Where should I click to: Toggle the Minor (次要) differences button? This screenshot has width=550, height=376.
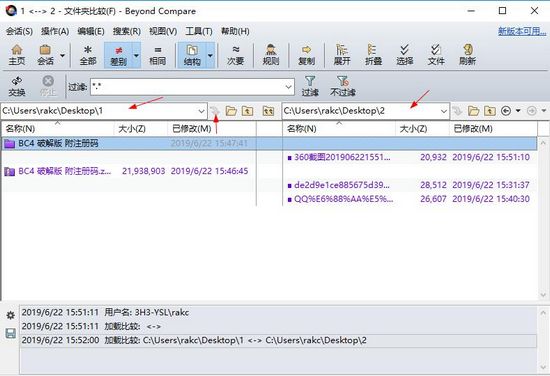(x=235, y=55)
